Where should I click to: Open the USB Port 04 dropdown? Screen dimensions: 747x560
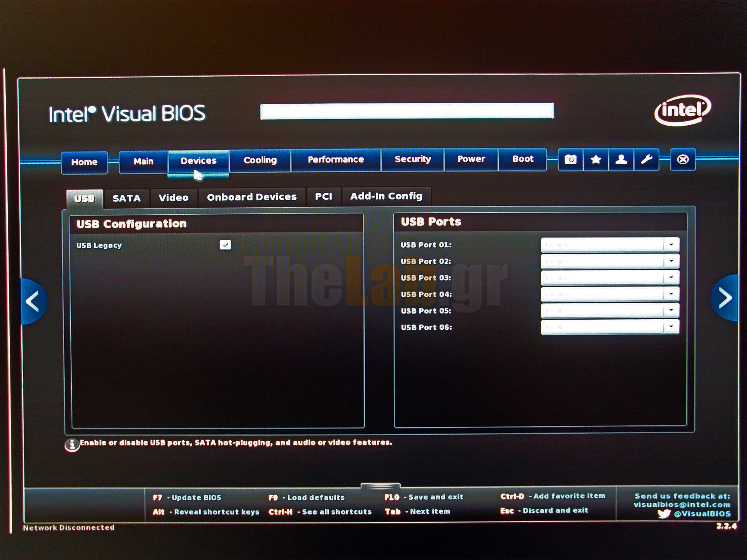coord(671,294)
